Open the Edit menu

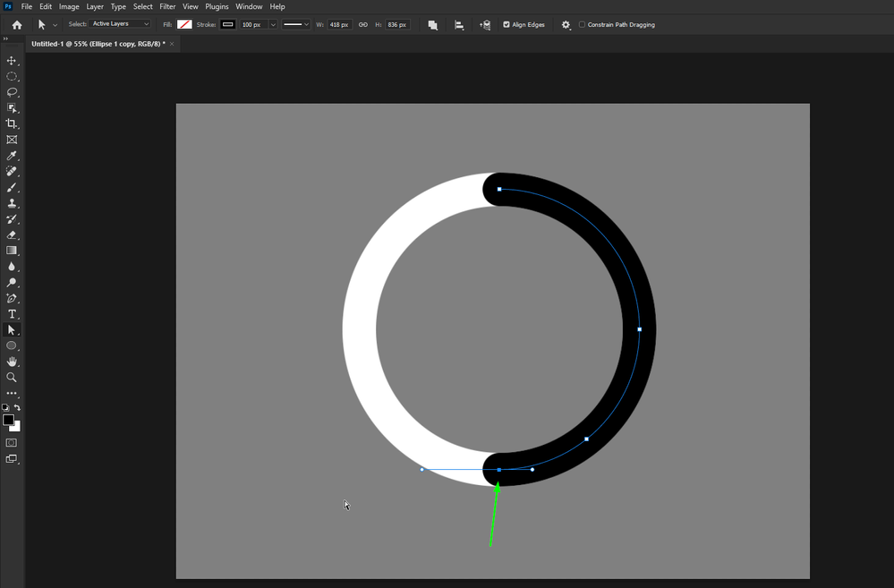(x=46, y=7)
